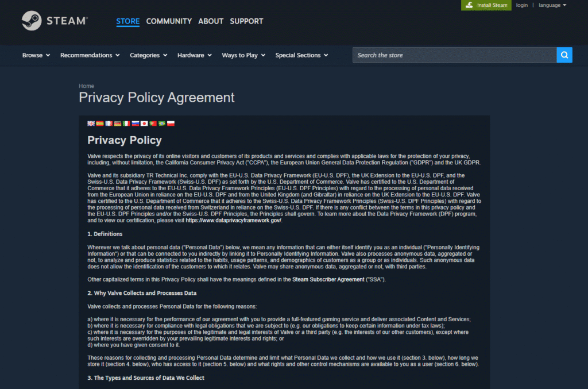This screenshot has height=389, width=588.
Task: Open the language dropdown
Action: pos(552,5)
